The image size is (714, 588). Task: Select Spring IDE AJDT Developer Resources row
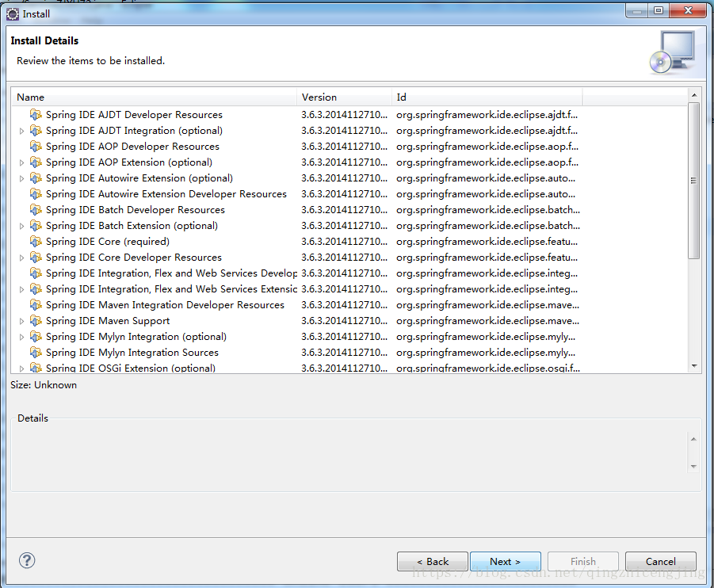pyautogui.click(x=349, y=114)
